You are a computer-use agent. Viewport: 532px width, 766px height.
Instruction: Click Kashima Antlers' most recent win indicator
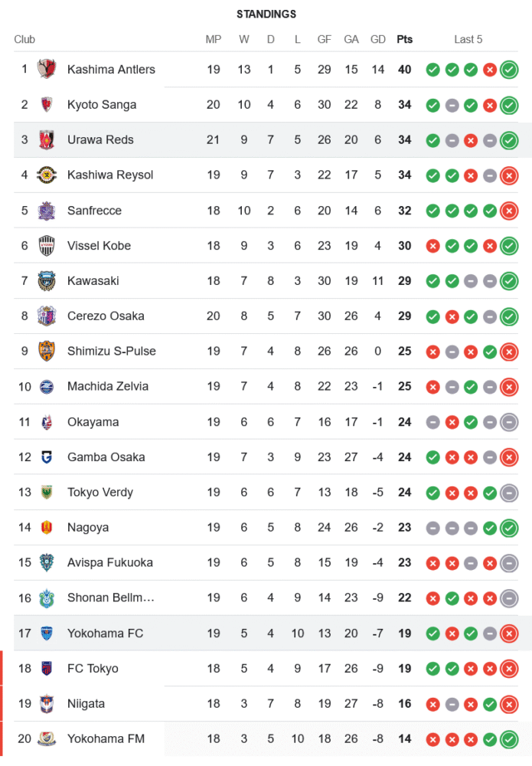coord(509,70)
